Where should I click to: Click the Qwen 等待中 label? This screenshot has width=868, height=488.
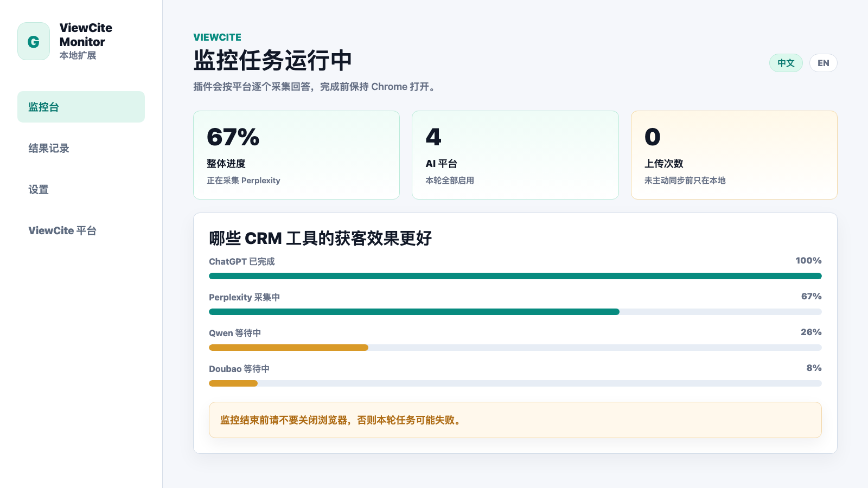click(235, 333)
